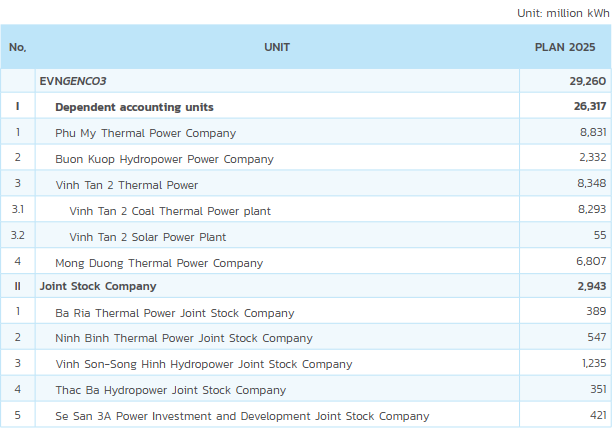The width and height of the screenshot is (612, 431).
Task: Select the value 55 for solar plant
Action: [x=600, y=235]
